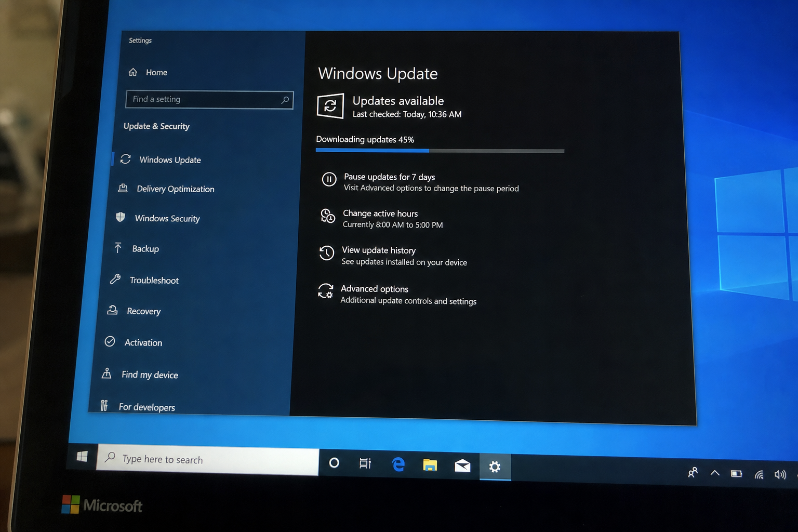Viewport: 798px width, 532px height.
Task: Open the network Wi-Fi tray icon
Action: (x=759, y=474)
